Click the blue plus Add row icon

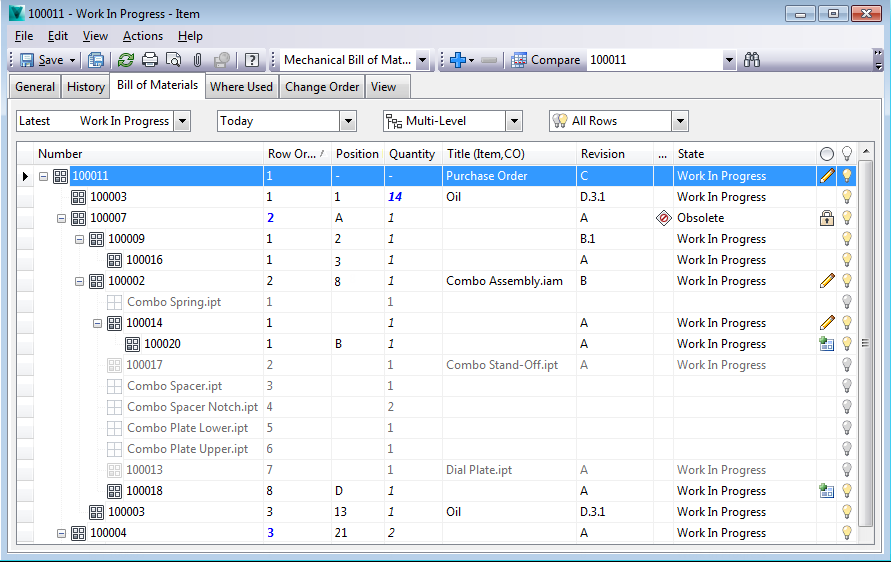457,60
